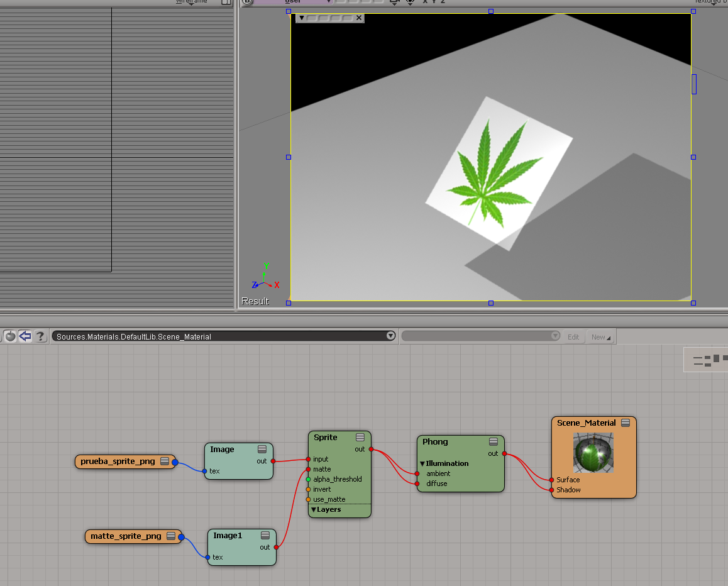Image resolution: width=728 pixels, height=586 pixels.
Task: Click the Image node's red out port
Action: tap(273, 461)
